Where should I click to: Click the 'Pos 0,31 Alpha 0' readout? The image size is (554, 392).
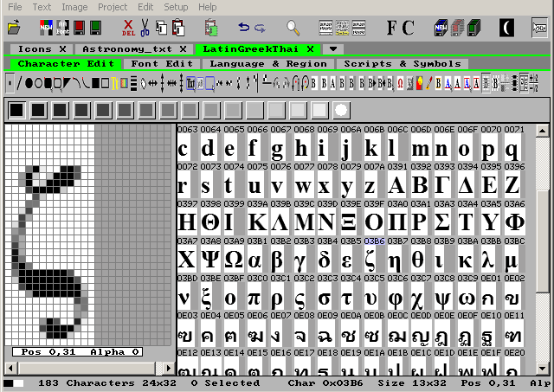coord(77,351)
